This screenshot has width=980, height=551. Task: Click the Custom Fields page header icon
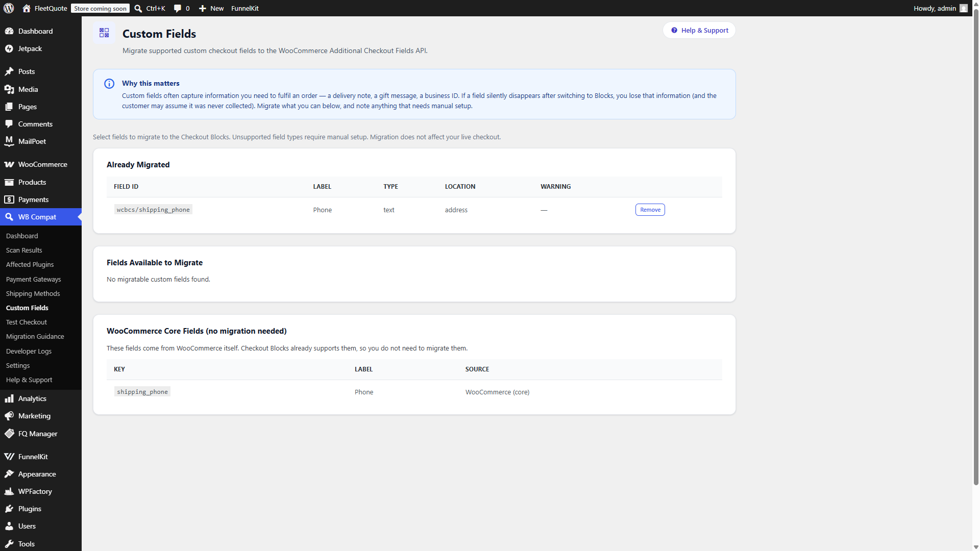point(104,33)
